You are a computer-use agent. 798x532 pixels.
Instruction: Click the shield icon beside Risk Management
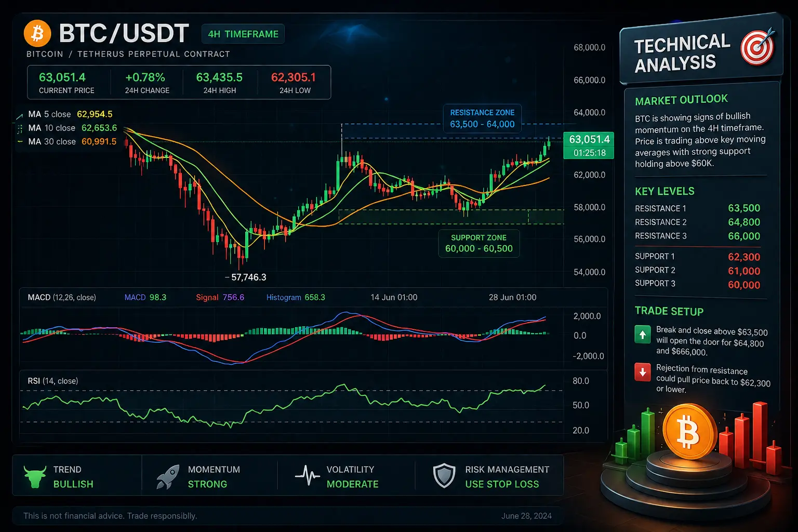444,476
